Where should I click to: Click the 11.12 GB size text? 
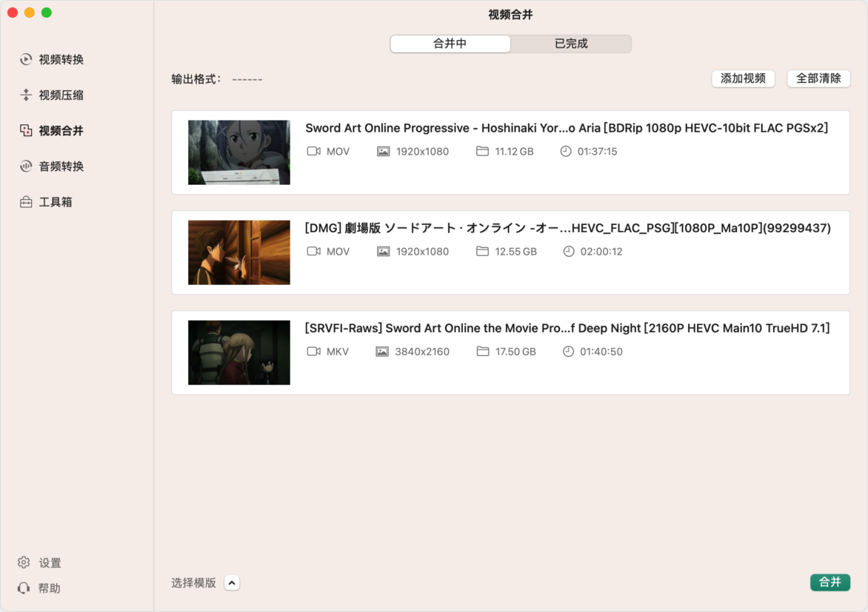(514, 151)
